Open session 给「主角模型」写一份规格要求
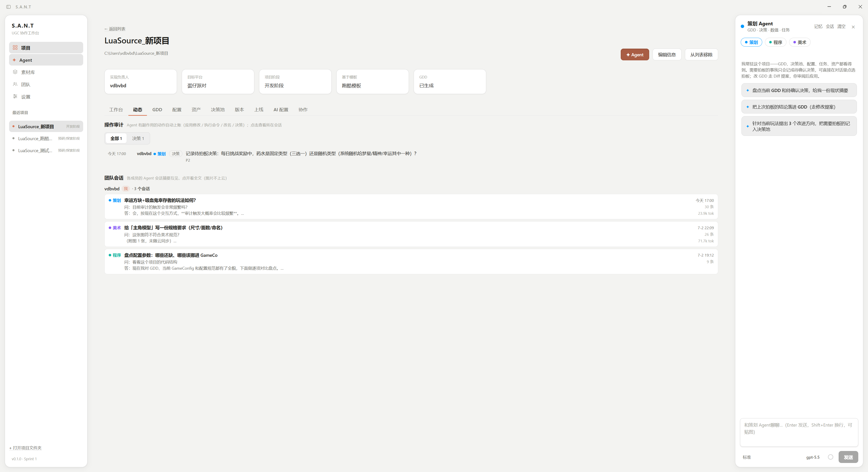Viewport: 868px width, 472px height. point(411,234)
